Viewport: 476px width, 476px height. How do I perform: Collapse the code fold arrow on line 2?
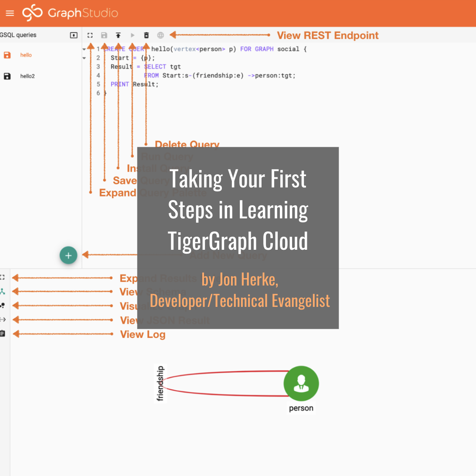(84, 58)
